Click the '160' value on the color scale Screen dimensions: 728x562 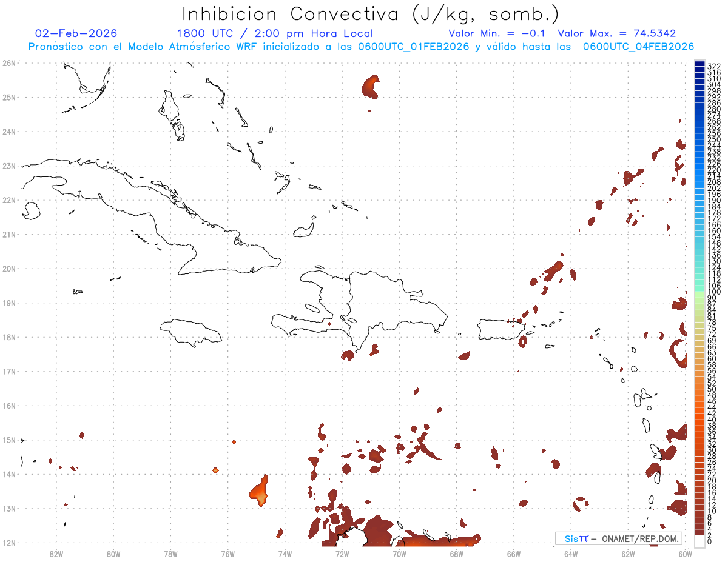[713, 231]
